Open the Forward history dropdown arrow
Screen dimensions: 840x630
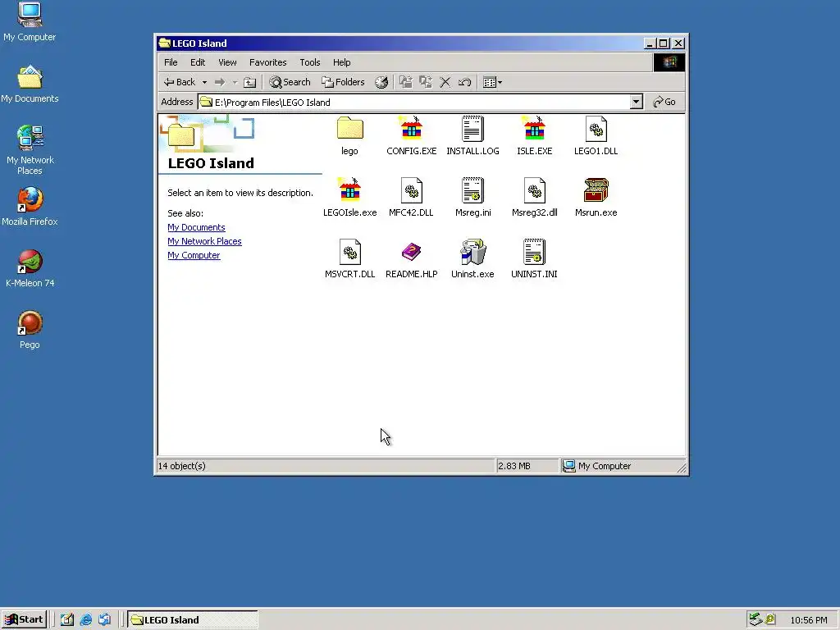tap(235, 82)
